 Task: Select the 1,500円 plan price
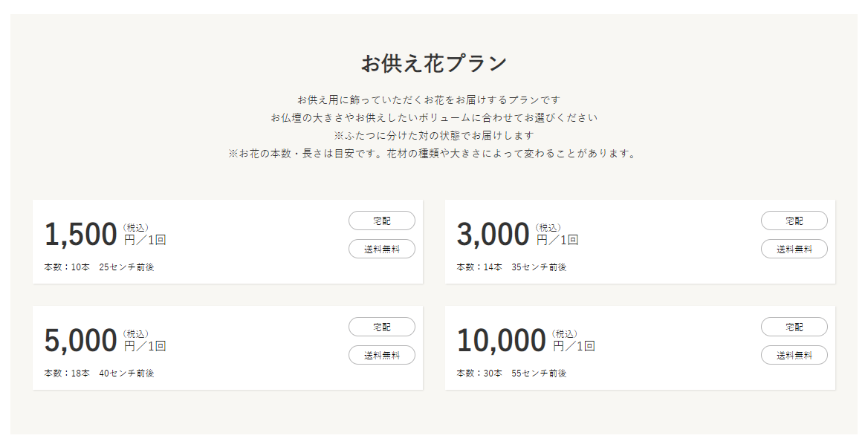pos(81,235)
